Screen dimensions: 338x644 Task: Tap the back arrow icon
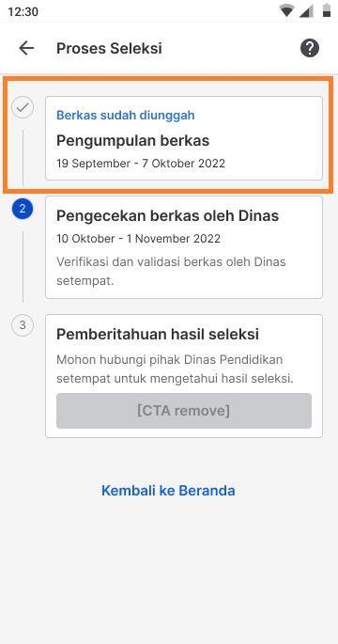coord(26,49)
